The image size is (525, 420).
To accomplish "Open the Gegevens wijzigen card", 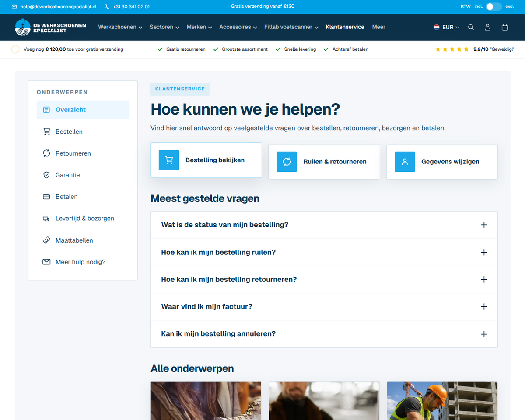I will point(442,162).
